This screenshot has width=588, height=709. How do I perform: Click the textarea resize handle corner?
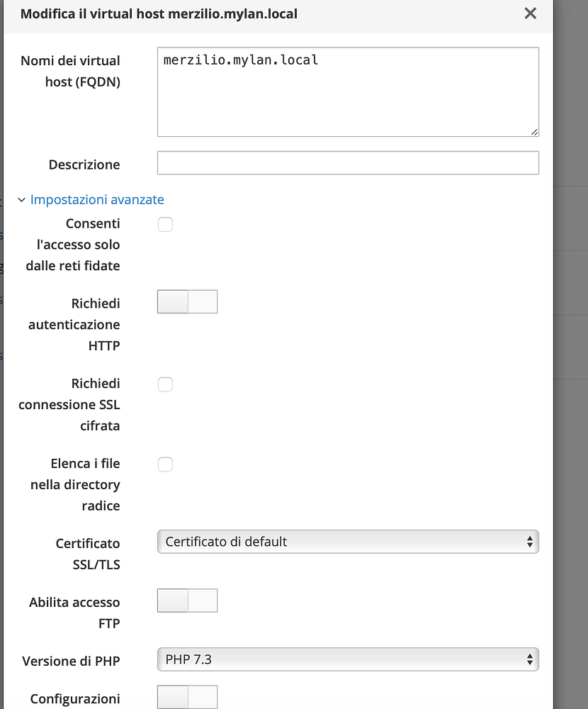tap(534, 132)
